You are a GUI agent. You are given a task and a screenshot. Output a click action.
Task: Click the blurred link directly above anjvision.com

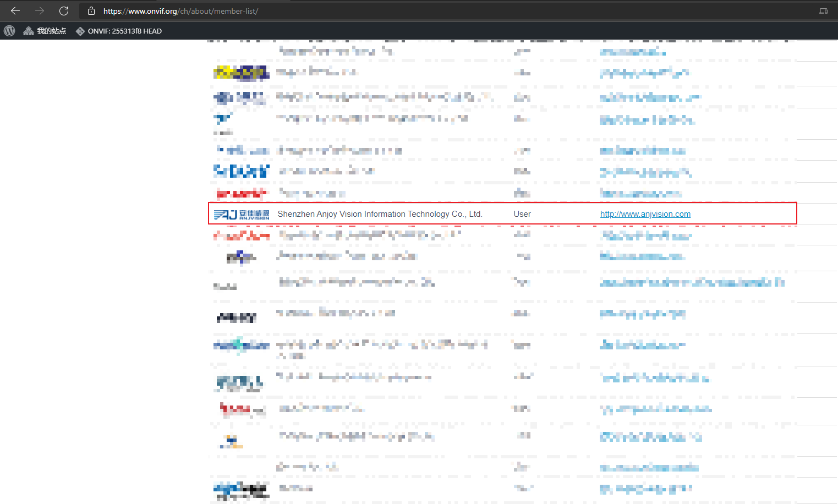(x=640, y=193)
